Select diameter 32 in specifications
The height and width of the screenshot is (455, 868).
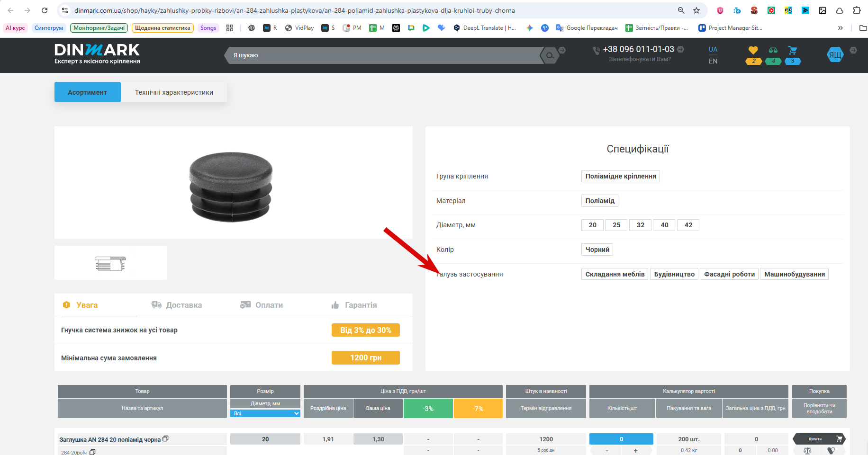click(640, 225)
